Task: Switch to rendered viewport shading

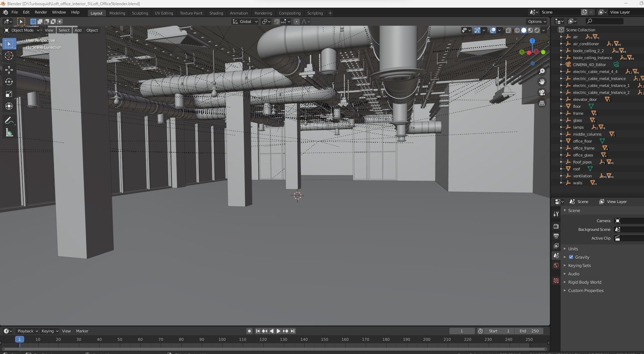Action: click(x=537, y=30)
